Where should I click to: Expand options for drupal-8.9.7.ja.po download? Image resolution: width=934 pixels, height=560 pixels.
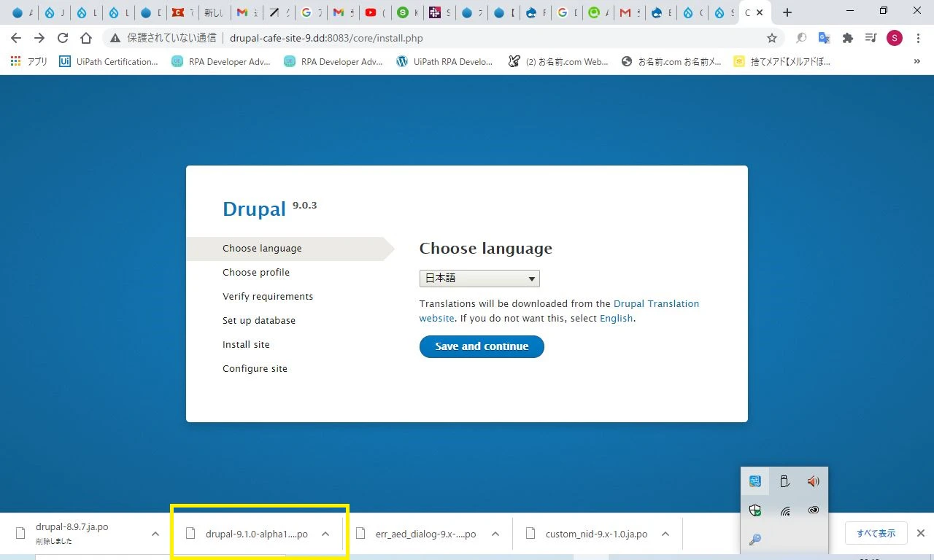tap(155, 534)
